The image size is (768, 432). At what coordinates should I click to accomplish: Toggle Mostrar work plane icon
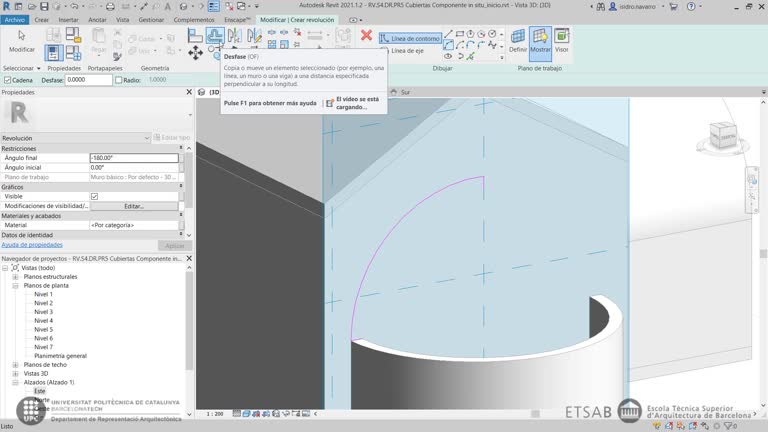pos(540,40)
